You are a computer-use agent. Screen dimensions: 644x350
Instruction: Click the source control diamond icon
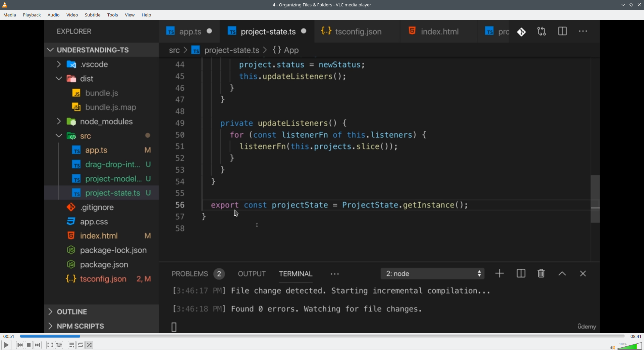[522, 32]
